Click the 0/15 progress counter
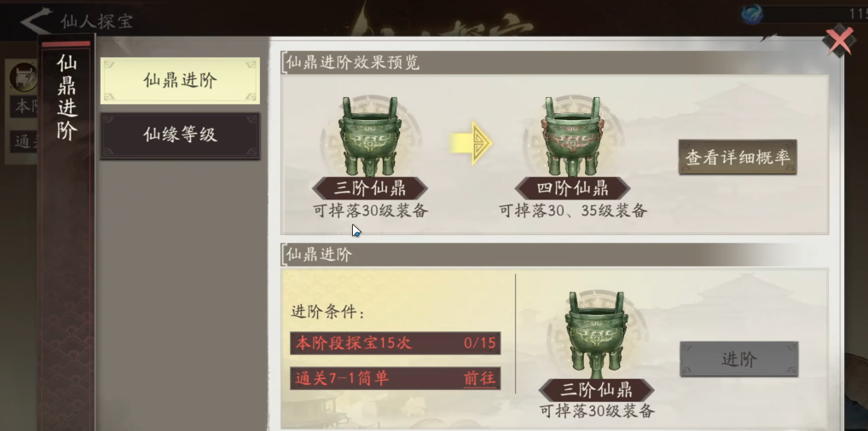 [x=479, y=343]
